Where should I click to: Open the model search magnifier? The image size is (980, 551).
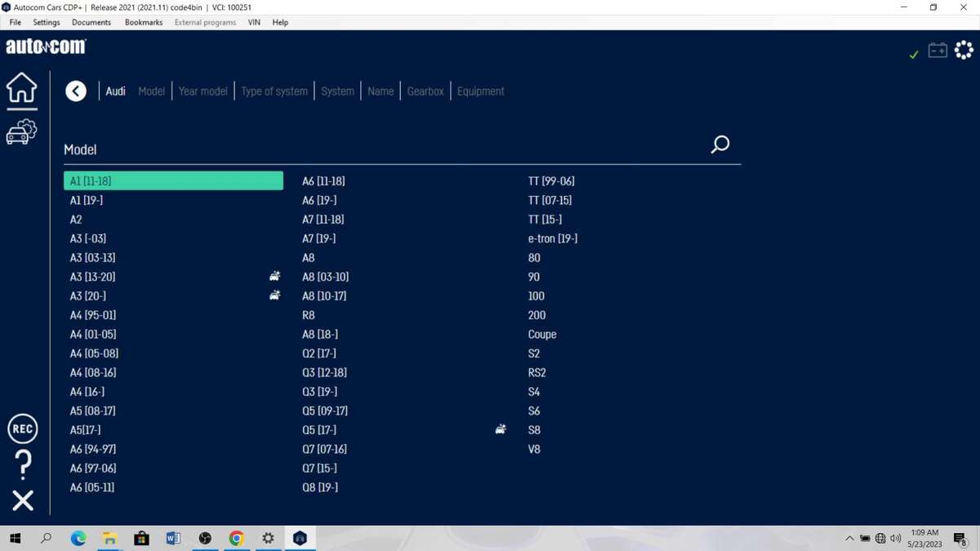719,145
